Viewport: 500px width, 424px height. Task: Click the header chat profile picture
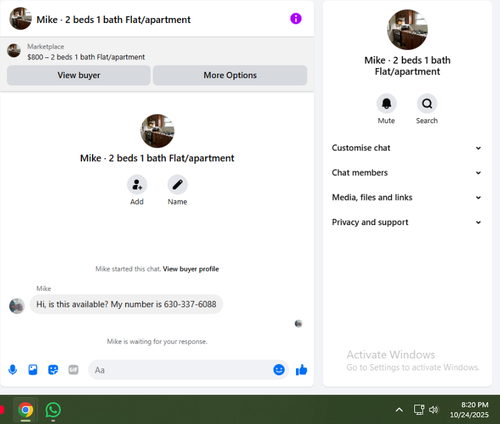pyautogui.click(x=21, y=19)
